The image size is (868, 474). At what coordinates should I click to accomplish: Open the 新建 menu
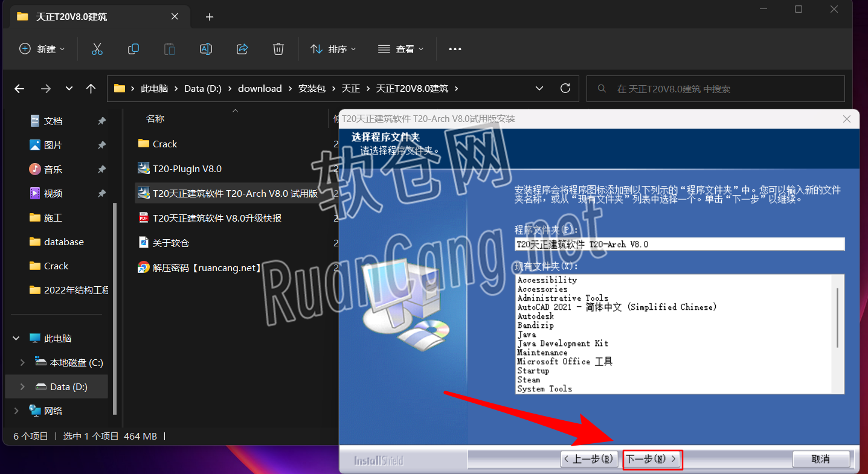[42, 49]
